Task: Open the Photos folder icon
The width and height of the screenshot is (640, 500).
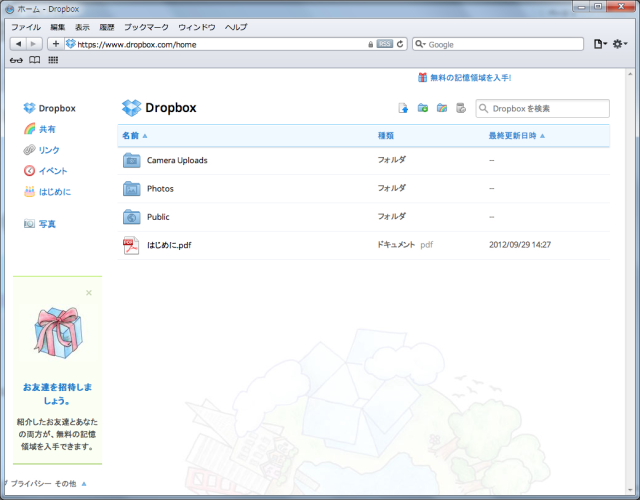Action: pos(131,189)
